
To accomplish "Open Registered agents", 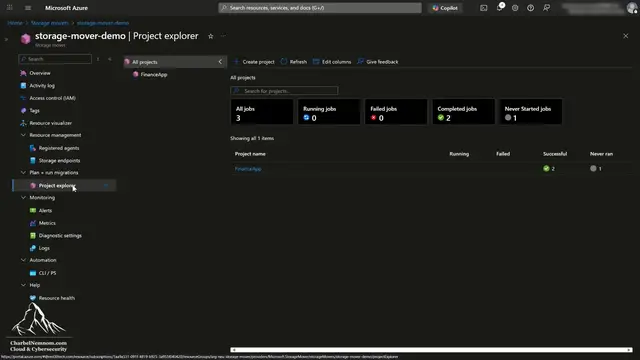I will click(59, 148).
